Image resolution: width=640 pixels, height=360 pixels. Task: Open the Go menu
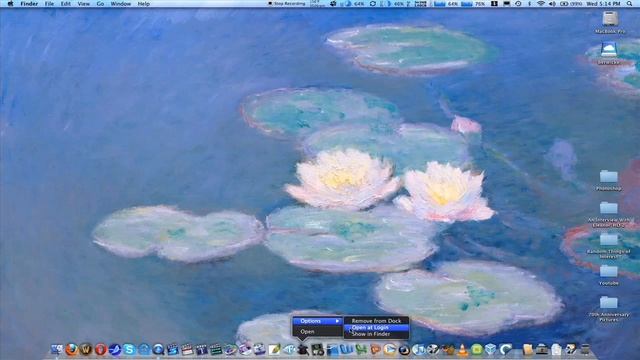coord(100,4)
